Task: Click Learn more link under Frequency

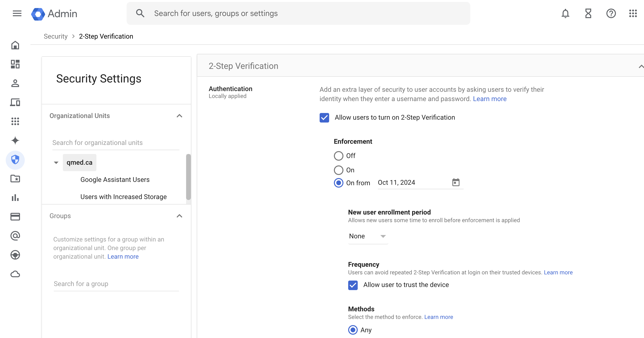Action: 558,272
